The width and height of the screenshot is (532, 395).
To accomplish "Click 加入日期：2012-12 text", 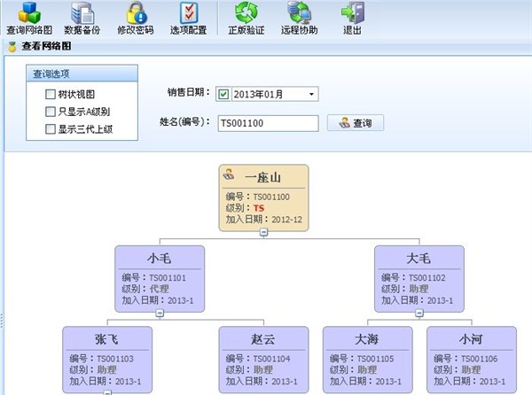I will [x=264, y=219].
